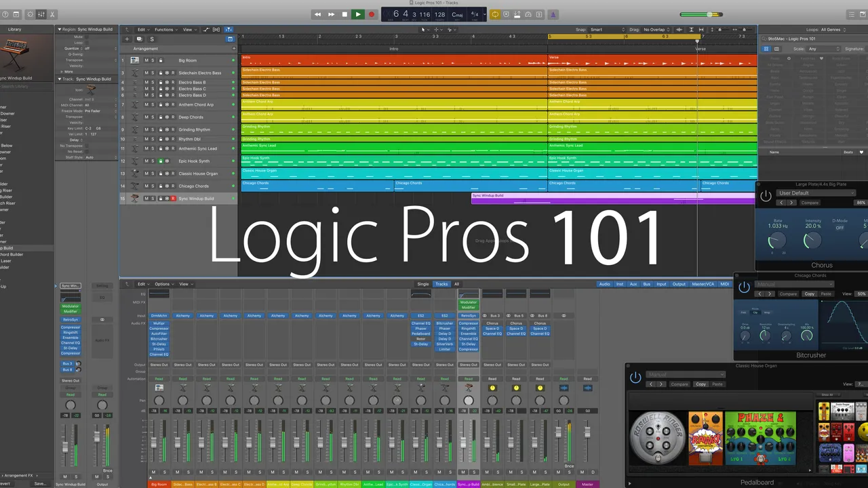Open the List Editors icon
Viewport: 868px width, 488px height.
click(852, 14)
